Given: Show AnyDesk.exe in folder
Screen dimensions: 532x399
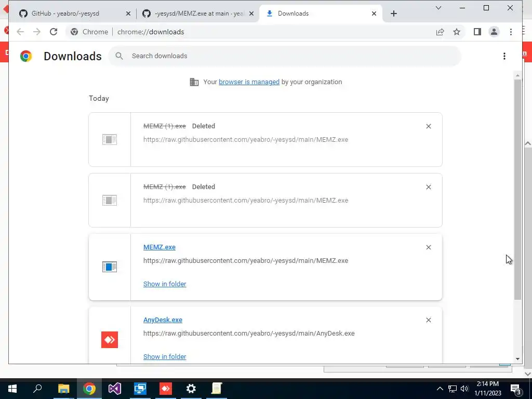Looking at the screenshot, I should (165, 356).
